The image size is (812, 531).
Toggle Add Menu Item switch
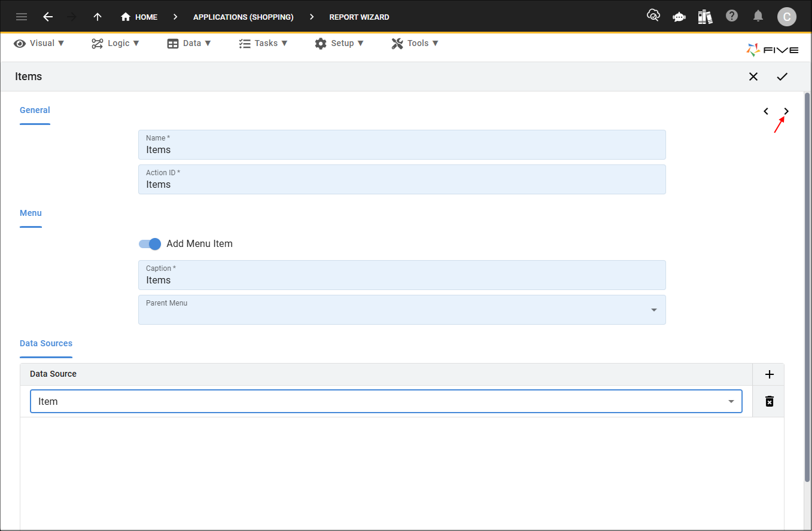tap(150, 244)
